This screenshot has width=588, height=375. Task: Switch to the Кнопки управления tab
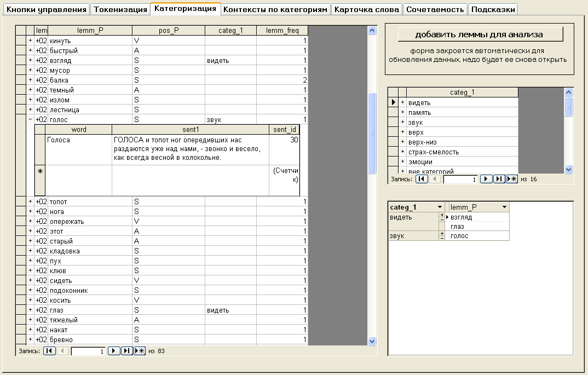tap(47, 9)
